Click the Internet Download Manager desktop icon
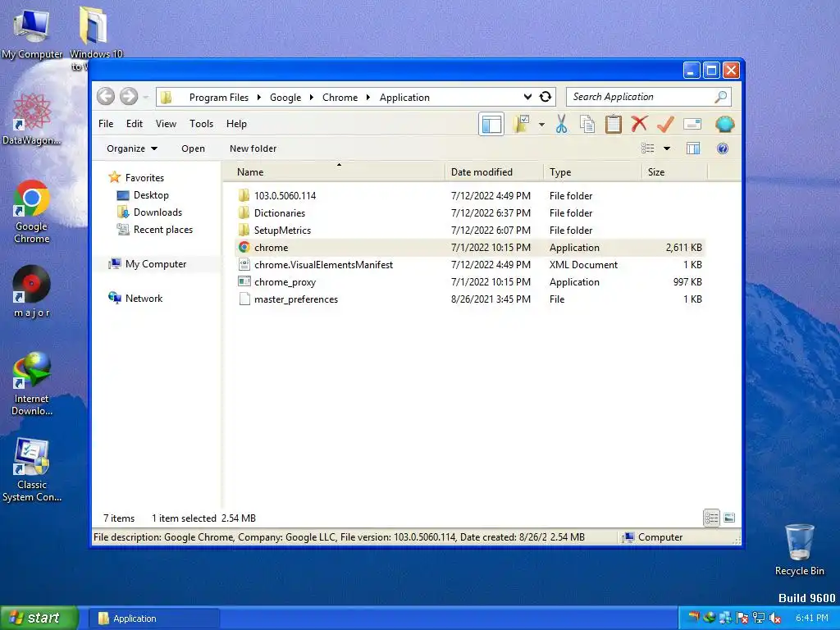840x630 pixels. tap(32, 384)
